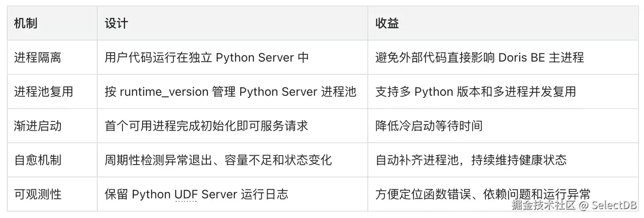Select the 渐进启动 cell
Image resolution: width=644 pixels, height=218 pixels.
pos(52,126)
